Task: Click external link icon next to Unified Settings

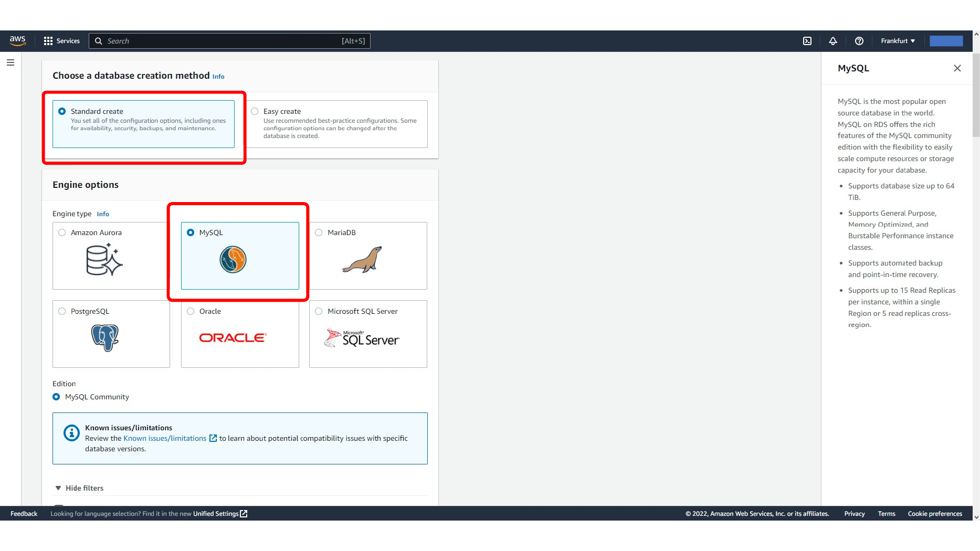Action: pyautogui.click(x=244, y=514)
